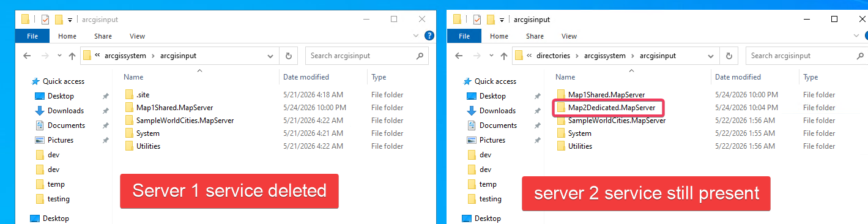
Task: Refresh the left window folder view
Action: (289, 56)
